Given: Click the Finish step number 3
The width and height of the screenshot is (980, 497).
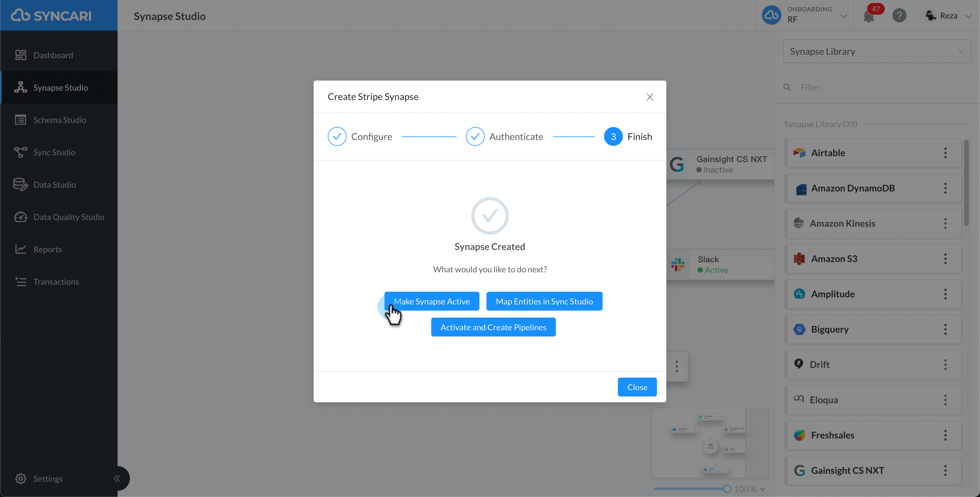Looking at the screenshot, I should click(613, 137).
